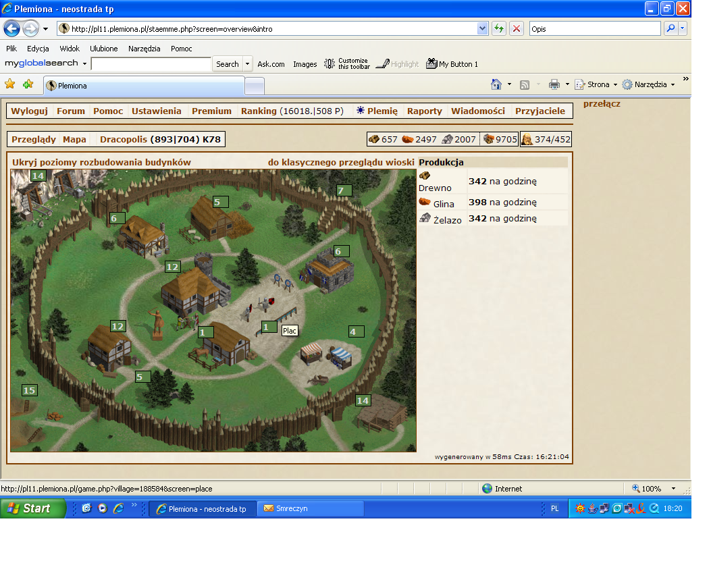Click the smithy stone building level 6

tap(330, 270)
